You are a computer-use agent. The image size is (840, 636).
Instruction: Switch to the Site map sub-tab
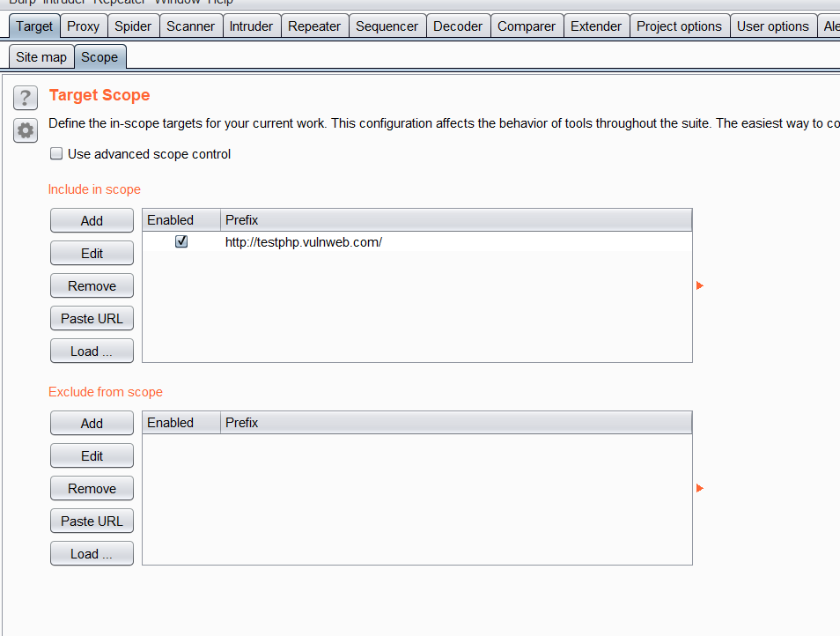point(41,56)
